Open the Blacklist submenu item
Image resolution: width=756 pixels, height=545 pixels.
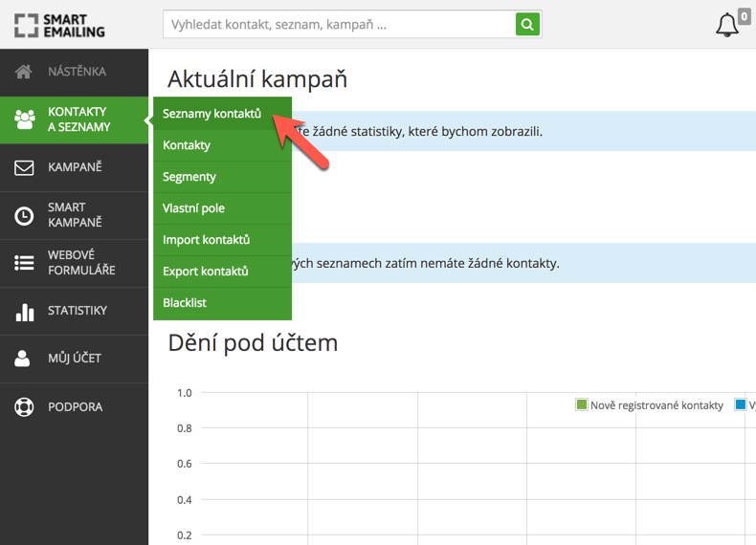tap(185, 303)
